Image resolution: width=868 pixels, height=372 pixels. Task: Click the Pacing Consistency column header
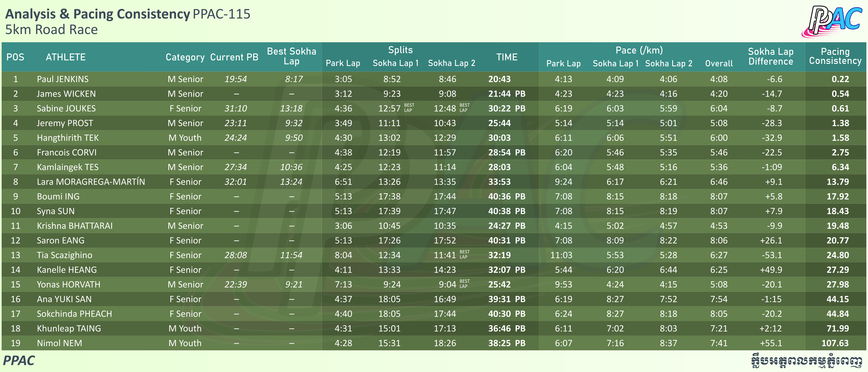coord(835,56)
